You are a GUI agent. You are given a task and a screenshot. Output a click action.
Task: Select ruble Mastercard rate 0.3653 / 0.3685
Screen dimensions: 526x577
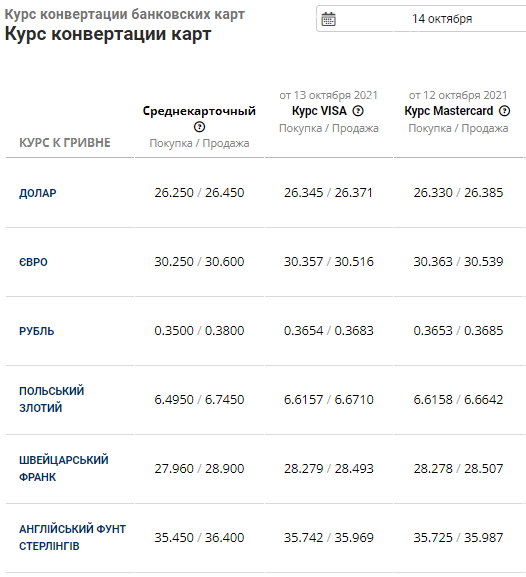(458, 330)
